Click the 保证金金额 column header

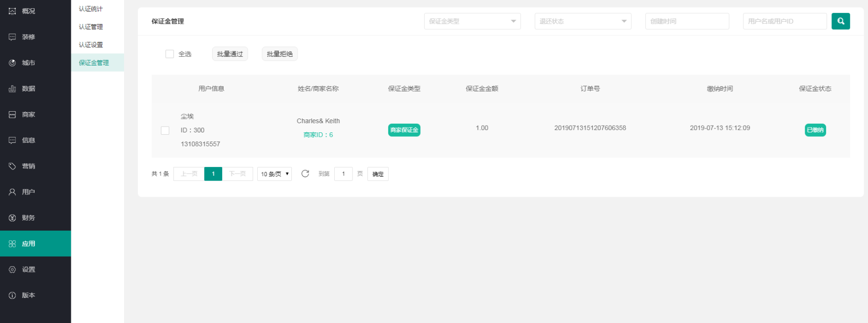(482, 89)
